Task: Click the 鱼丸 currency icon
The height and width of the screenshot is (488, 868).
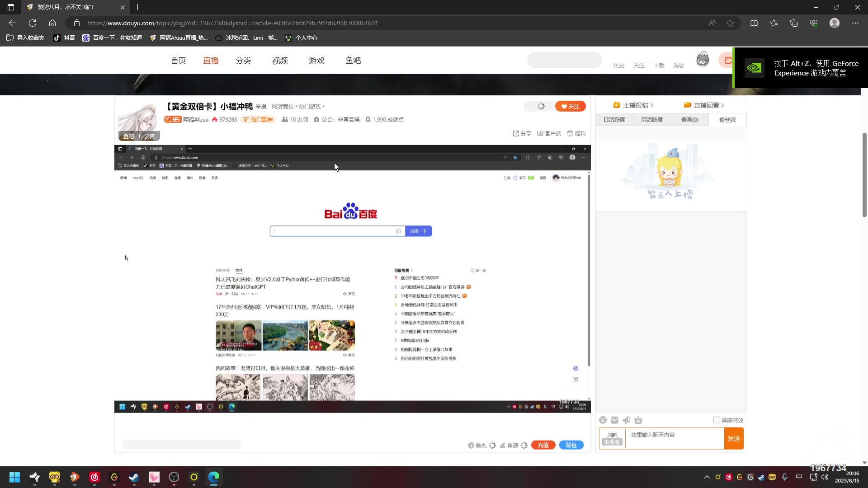Action: tap(471, 446)
